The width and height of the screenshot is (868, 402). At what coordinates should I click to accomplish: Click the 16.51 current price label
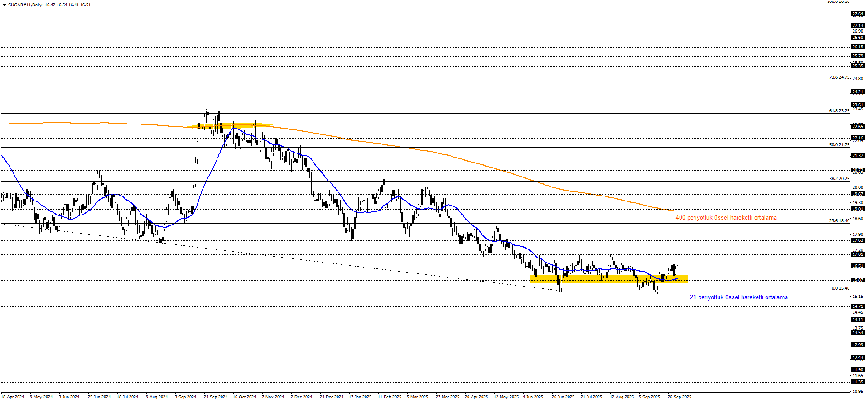tap(857, 266)
